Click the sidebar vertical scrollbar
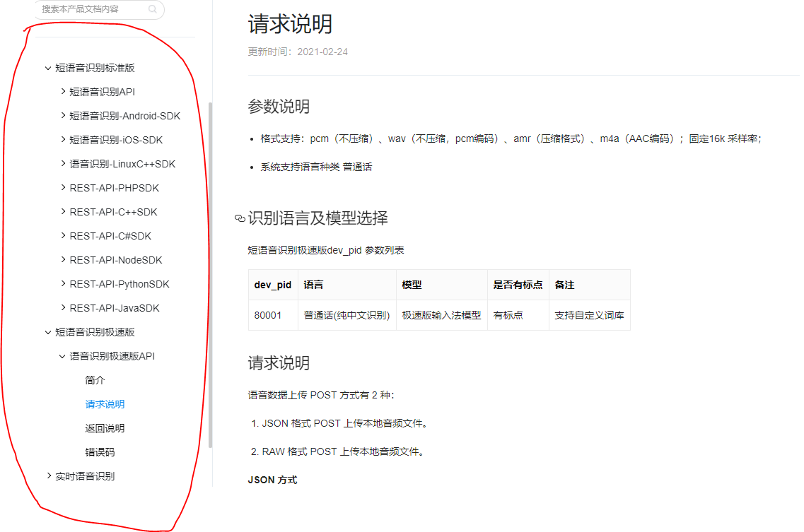This screenshot has height=532, width=804. click(210, 276)
